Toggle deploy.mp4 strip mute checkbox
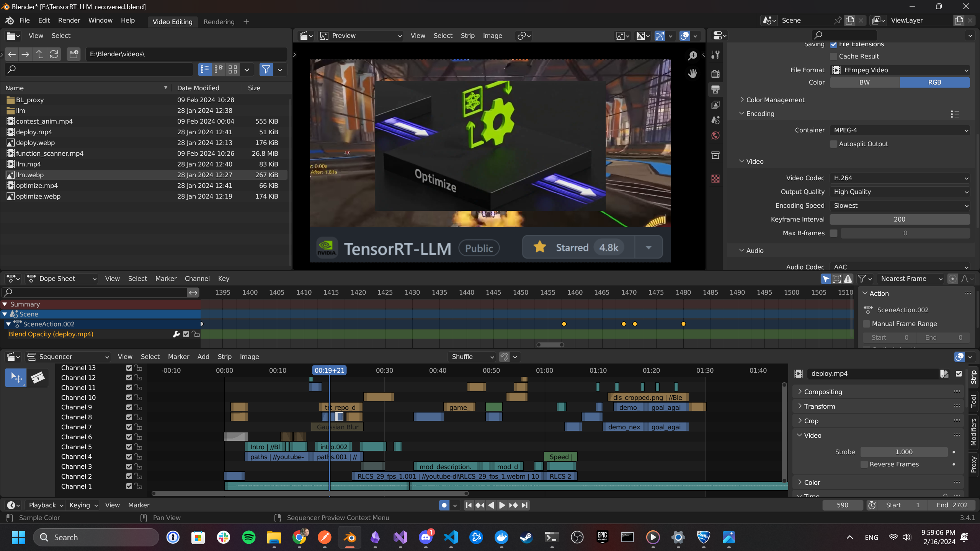The image size is (980, 551). [x=959, y=373]
